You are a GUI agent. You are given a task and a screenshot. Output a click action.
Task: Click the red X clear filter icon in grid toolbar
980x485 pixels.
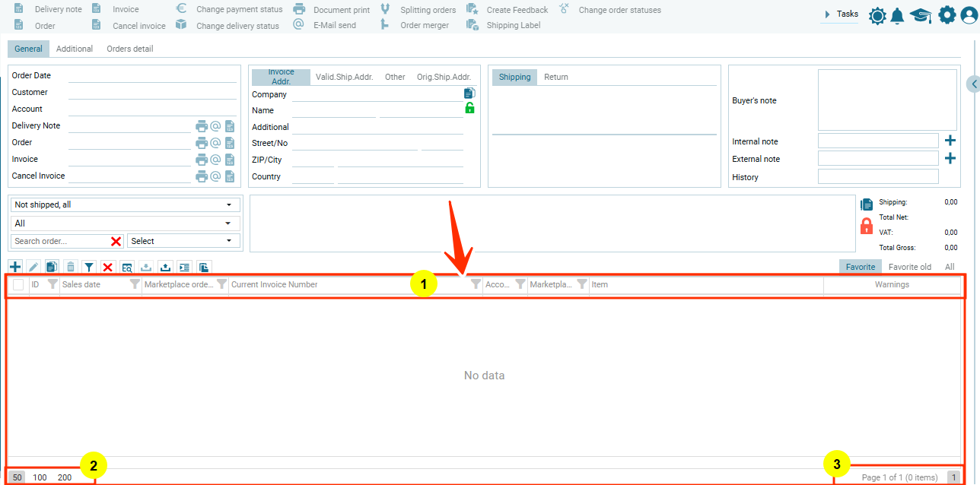pos(107,267)
